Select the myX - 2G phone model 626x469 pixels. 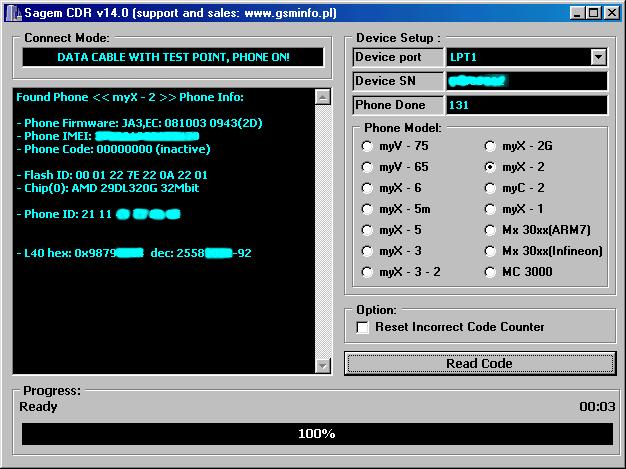point(490,146)
